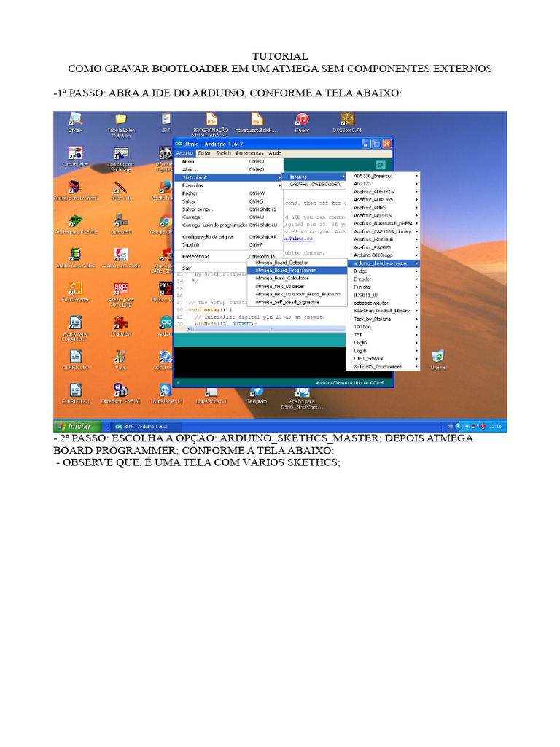Open the Ferramentas menu
The image size is (560, 747).
point(249,153)
